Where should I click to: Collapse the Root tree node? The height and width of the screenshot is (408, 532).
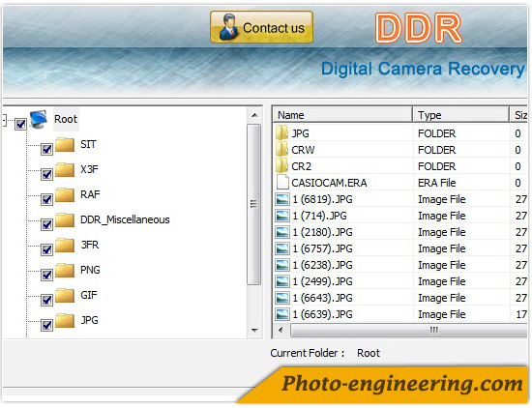click(x=5, y=120)
